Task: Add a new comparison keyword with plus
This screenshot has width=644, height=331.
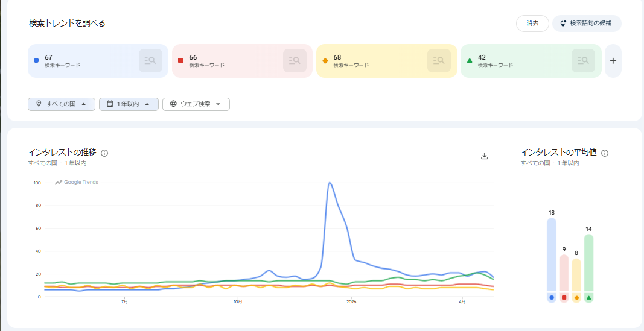Action: (613, 61)
